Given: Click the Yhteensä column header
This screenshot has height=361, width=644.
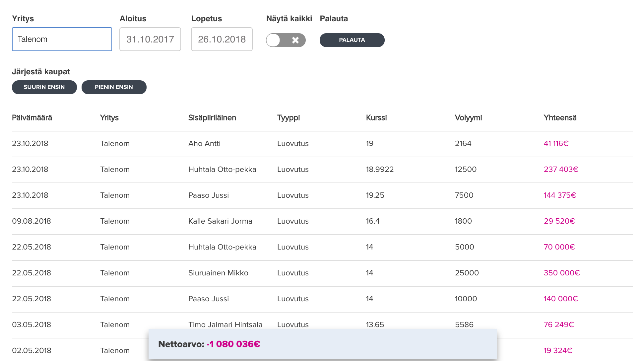Looking at the screenshot, I should pyautogui.click(x=560, y=118).
